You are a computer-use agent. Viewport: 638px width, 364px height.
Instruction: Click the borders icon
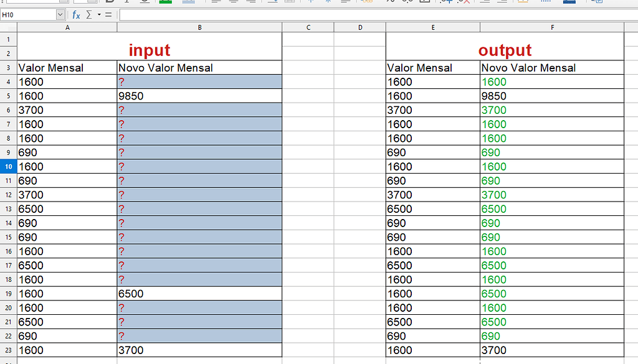[x=521, y=2]
